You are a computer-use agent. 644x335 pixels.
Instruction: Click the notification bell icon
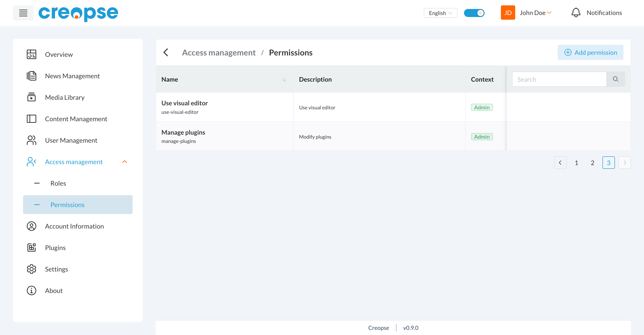(576, 13)
